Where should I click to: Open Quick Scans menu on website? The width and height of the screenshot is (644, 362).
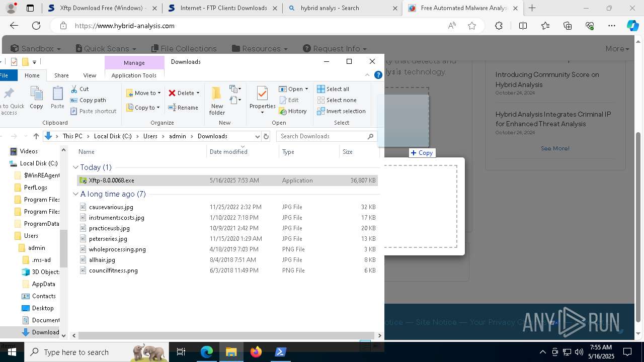(106, 48)
